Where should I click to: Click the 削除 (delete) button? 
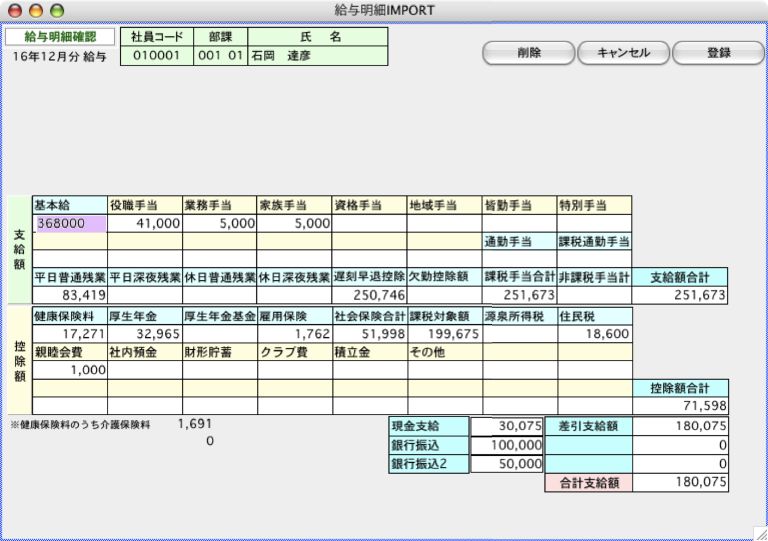[x=529, y=53]
